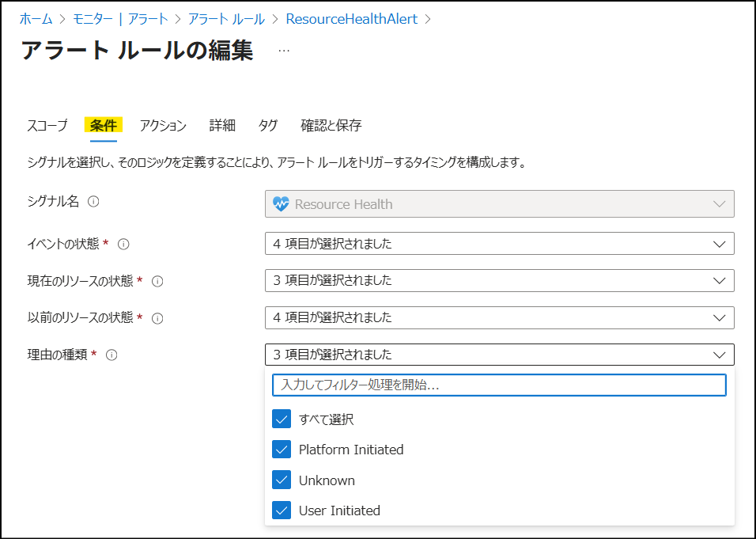756x539 pixels.
Task: Expand the 以前のリソースの状態 dropdown
Action: coord(500,317)
